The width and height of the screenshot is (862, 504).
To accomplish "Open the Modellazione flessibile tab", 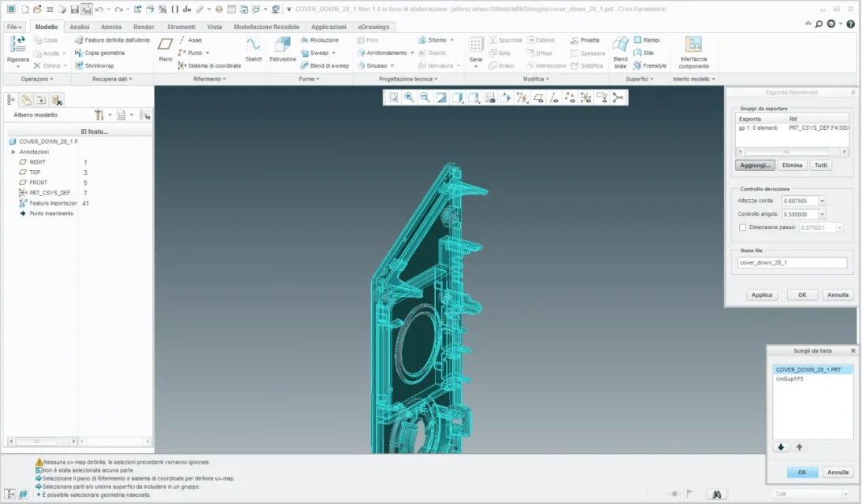I will [266, 27].
